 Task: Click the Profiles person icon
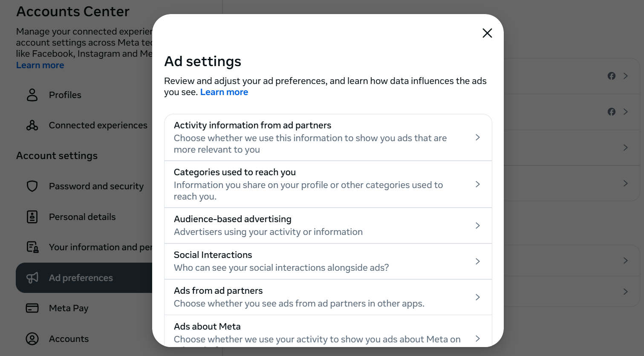coord(32,95)
